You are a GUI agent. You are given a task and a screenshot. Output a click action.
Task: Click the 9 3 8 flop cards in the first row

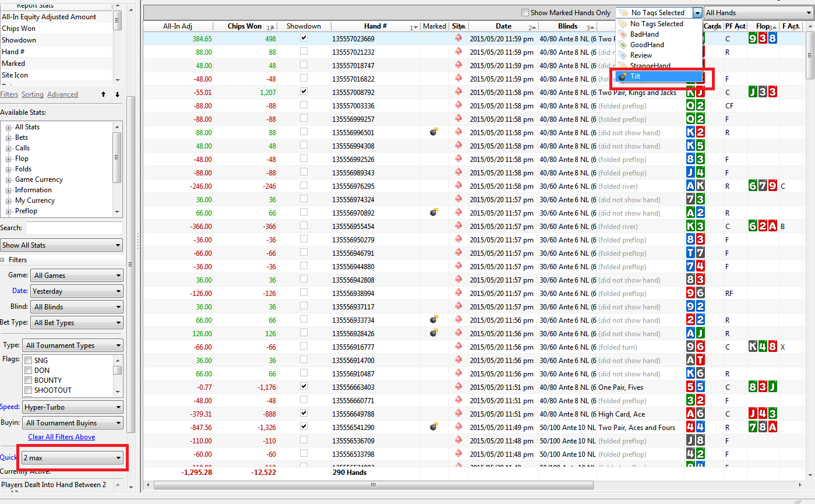pos(763,38)
